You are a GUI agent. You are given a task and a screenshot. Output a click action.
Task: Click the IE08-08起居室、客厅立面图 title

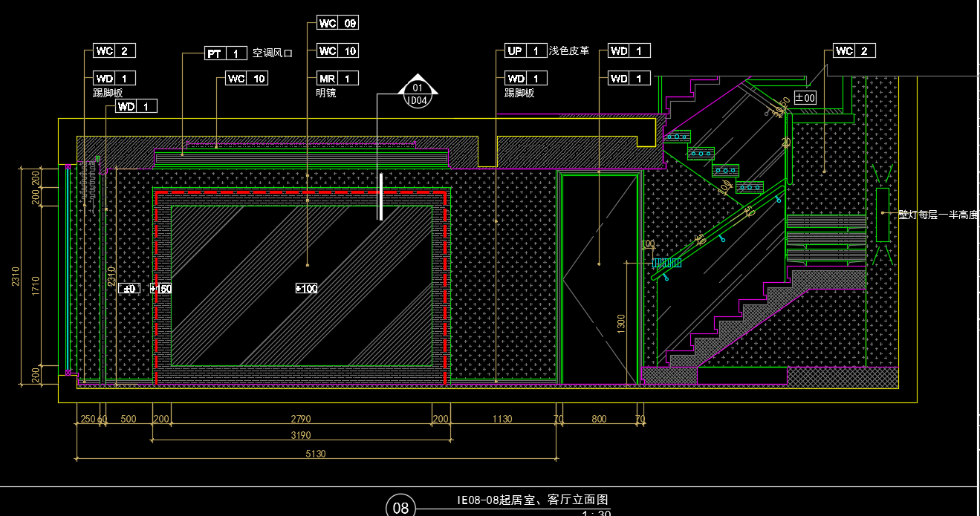click(x=532, y=500)
